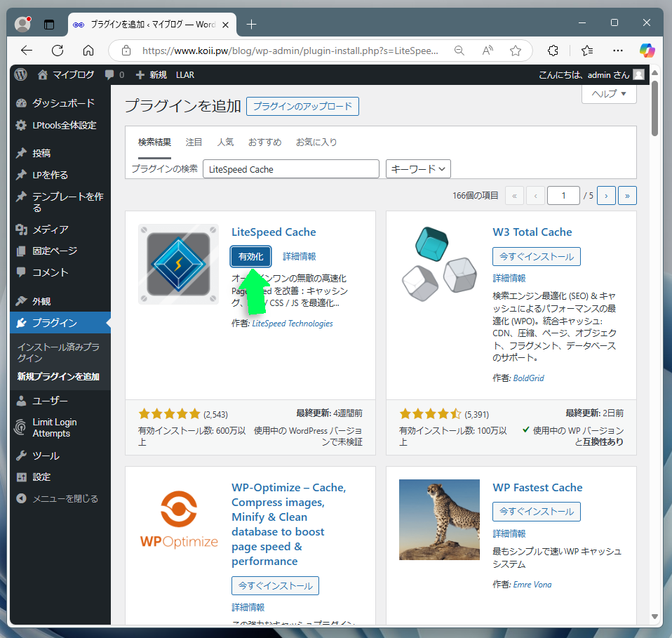The height and width of the screenshot is (638, 672).
Task: Click the admin user avatar
Action: pyautogui.click(x=638, y=74)
